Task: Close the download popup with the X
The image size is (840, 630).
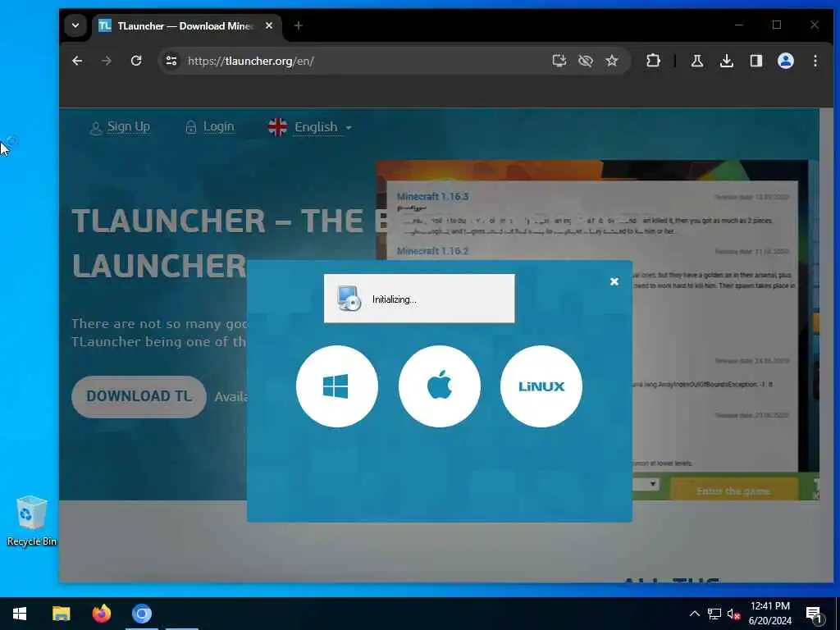Action: click(614, 282)
